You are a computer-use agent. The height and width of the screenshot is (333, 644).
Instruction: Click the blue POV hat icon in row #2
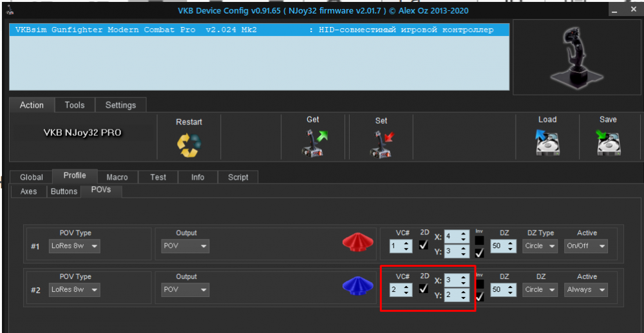pos(357,287)
